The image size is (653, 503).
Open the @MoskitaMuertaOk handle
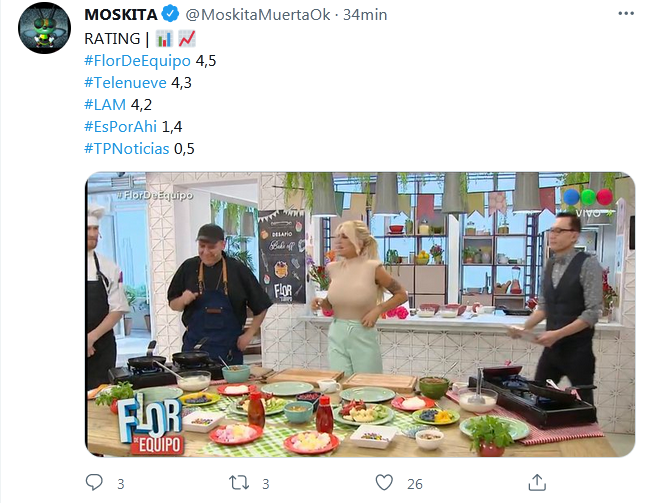click(258, 15)
